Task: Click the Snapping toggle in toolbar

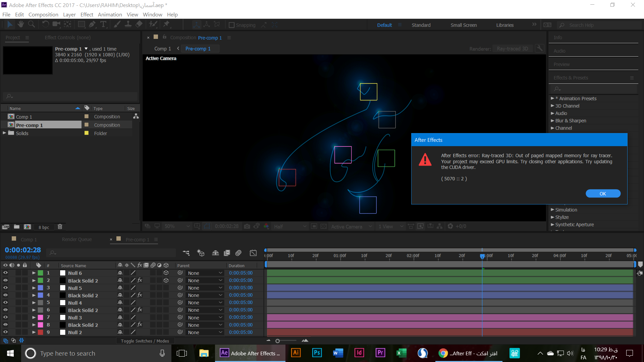Action: tap(231, 25)
